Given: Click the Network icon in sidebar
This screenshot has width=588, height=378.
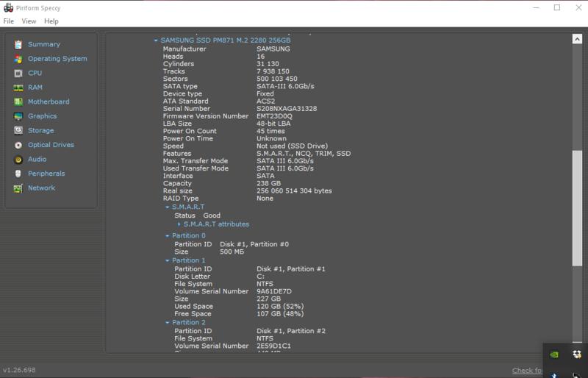Looking at the screenshot, I should [18, 188].
